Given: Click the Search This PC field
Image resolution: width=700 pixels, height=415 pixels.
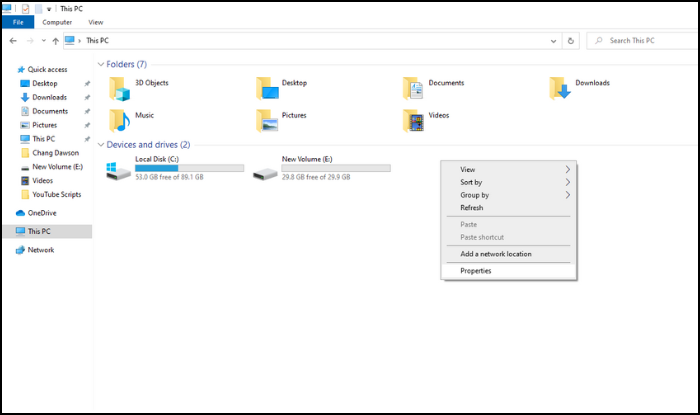Looking at the screenshot, I should 643,41.
